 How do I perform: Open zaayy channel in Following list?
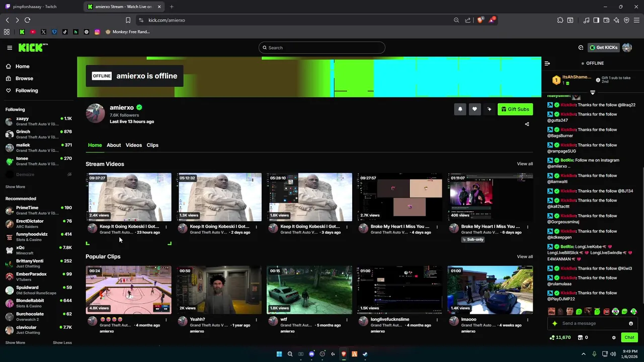38,121
